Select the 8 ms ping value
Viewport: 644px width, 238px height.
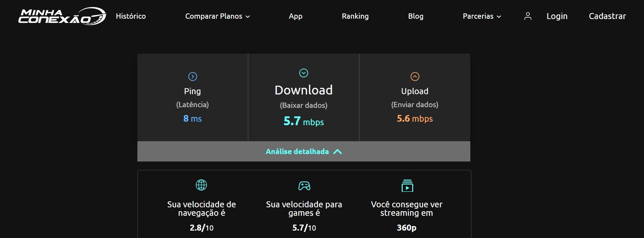pyautogui.click(x=192, y=118)
